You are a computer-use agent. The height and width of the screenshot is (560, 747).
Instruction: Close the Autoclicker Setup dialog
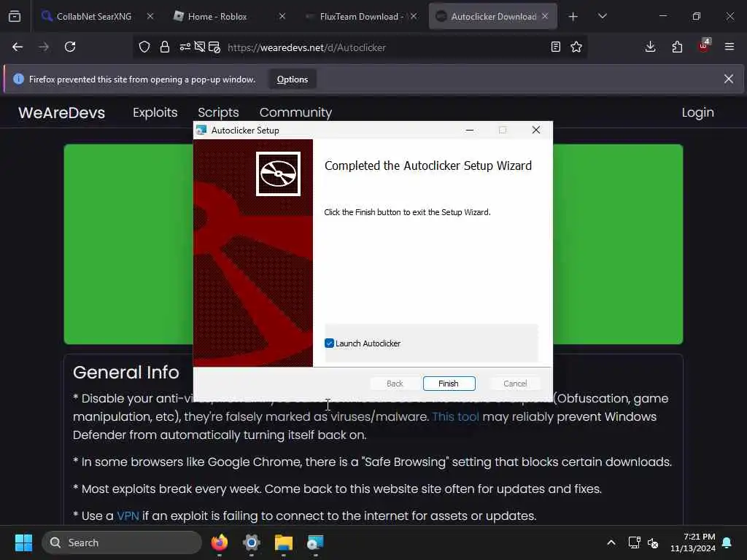pyautogui.click(x=536, y=130)
